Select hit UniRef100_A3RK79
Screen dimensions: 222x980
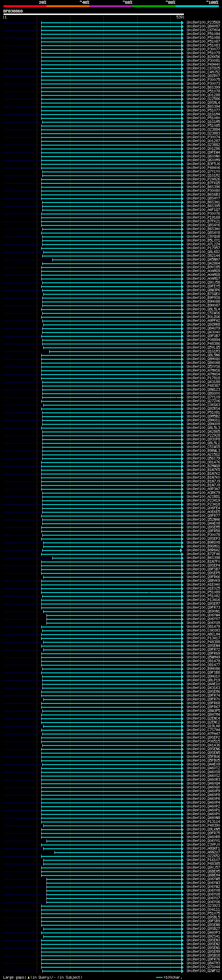(203, 493)
